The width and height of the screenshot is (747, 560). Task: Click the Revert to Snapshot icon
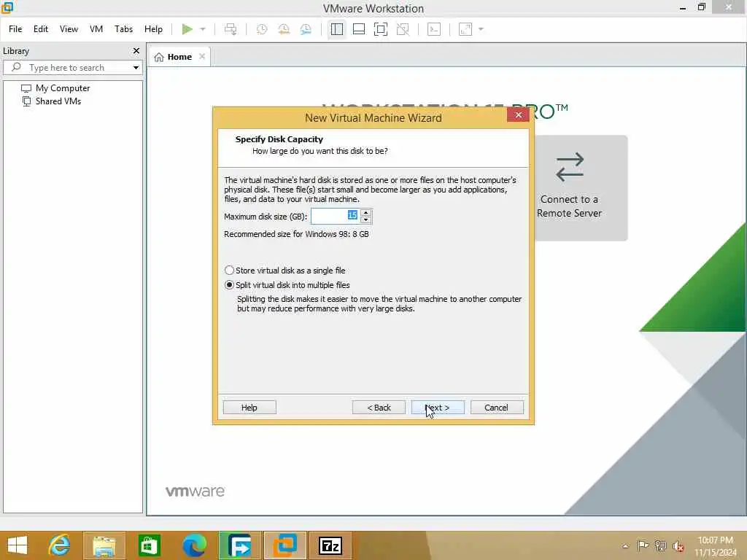click(x=284, y=29)
